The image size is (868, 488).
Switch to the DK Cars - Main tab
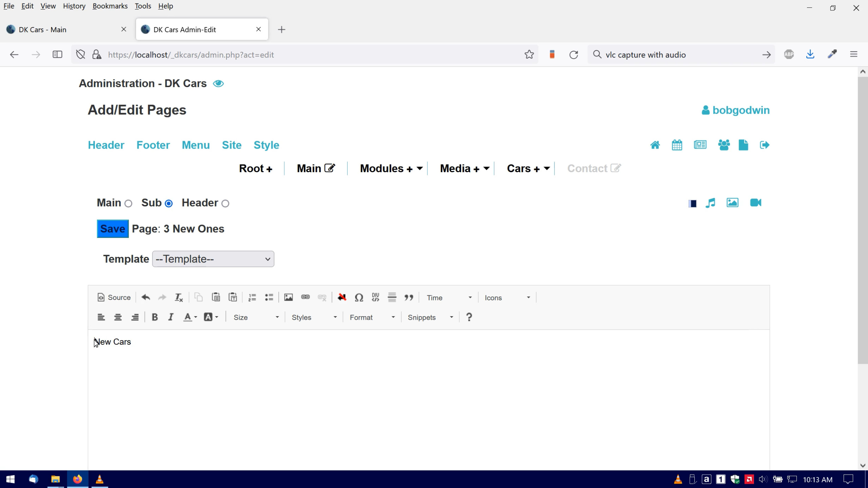pyautogui.click(x=42, y=30)
